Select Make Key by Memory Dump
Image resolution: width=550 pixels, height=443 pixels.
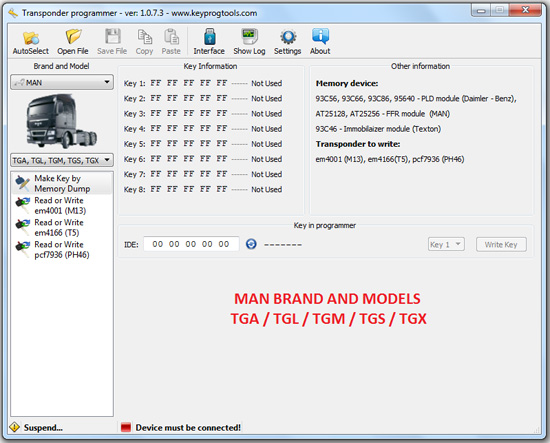[x=62, y=183]
